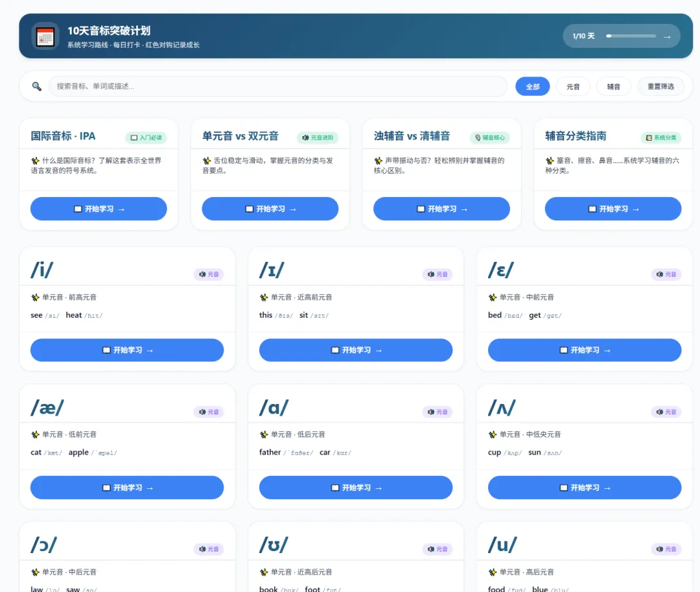The height and width of the screenshot is (592, 700).
Task: Click the 1/10 天 progress bar
Action: click(631, 36)
